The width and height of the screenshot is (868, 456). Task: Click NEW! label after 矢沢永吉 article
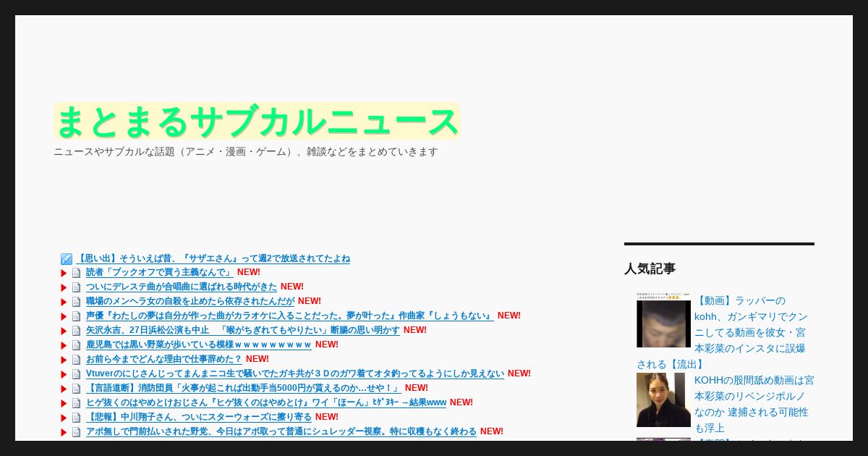415,331
